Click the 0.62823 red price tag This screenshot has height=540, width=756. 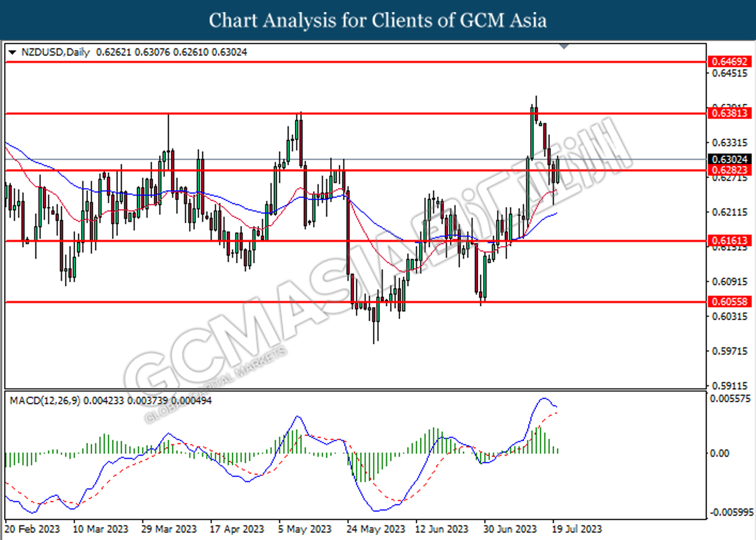729,170
